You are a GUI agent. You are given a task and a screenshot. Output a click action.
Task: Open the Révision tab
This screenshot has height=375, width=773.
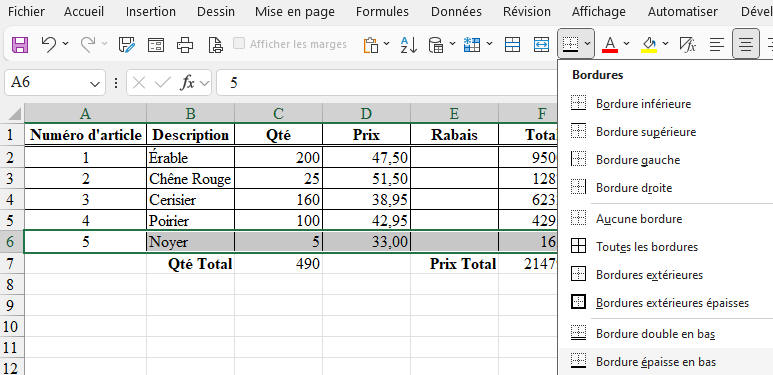pyautogui.click(x=527, y=12)
